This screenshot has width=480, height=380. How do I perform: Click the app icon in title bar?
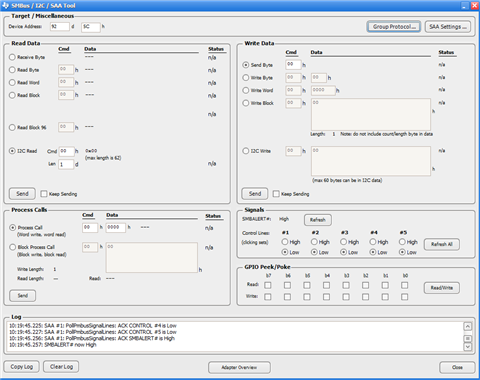(5, 5)
